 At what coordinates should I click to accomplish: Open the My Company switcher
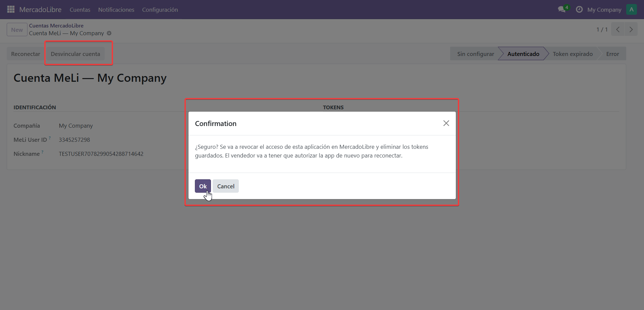(x=604, y=10)
